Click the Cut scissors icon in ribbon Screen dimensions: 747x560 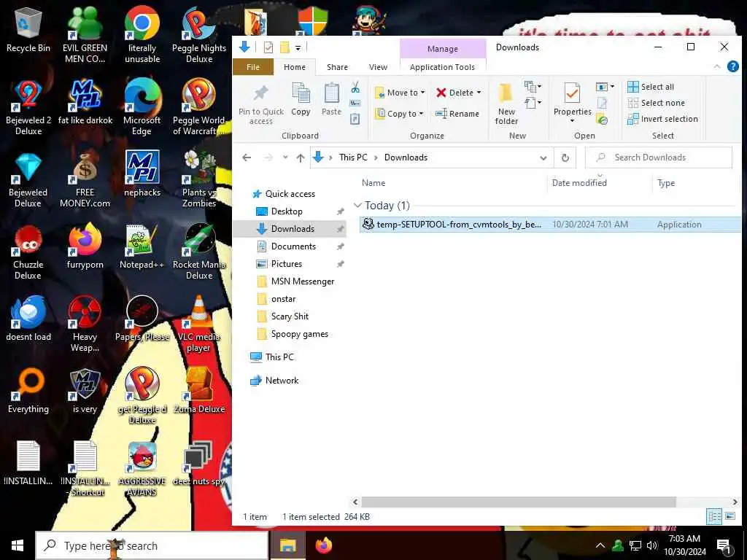[x=355, y=87]
